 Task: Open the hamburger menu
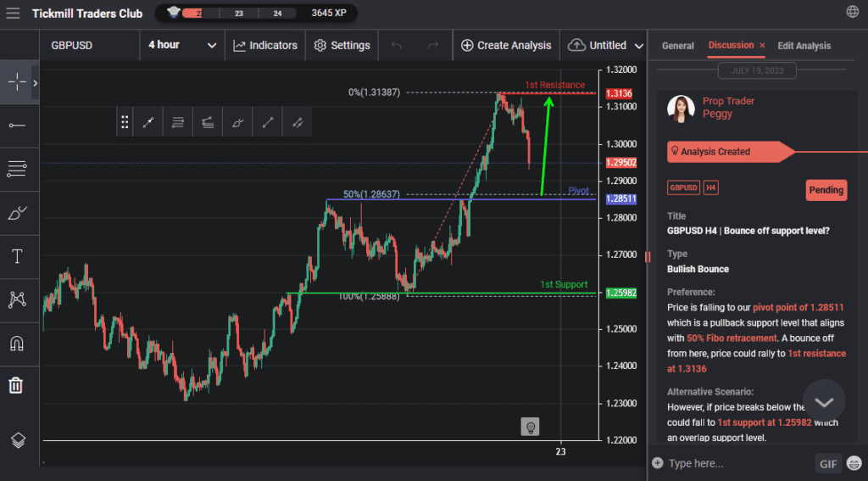pos(13,14)
